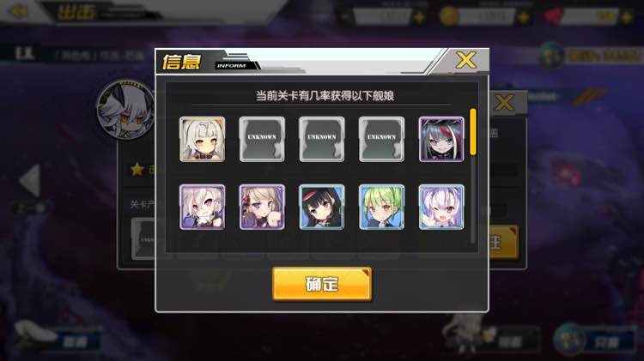Select the white-haired shipgirl portrait with gold frame
Viewport: 644px width, 361px height.
[202, 140]
